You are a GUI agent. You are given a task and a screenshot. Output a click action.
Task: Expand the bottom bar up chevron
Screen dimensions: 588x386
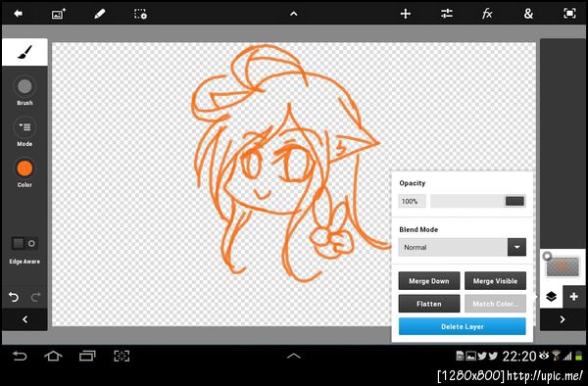(x=294, y=356)
